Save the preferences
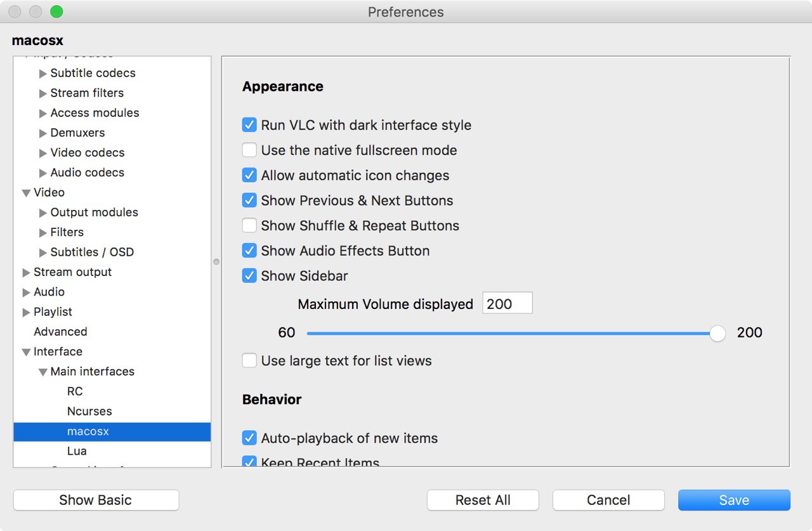Image resolution: width=812 pixels, height=531 pixels. tap(734, 500)
